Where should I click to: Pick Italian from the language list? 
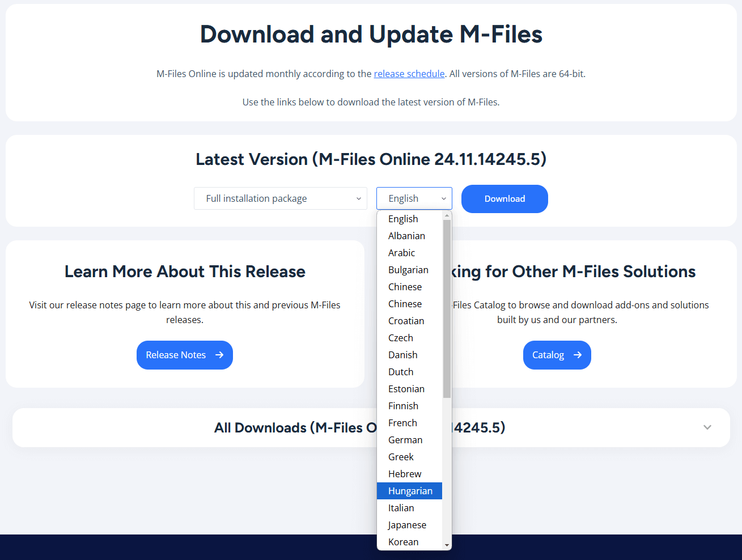pos(409,508)
